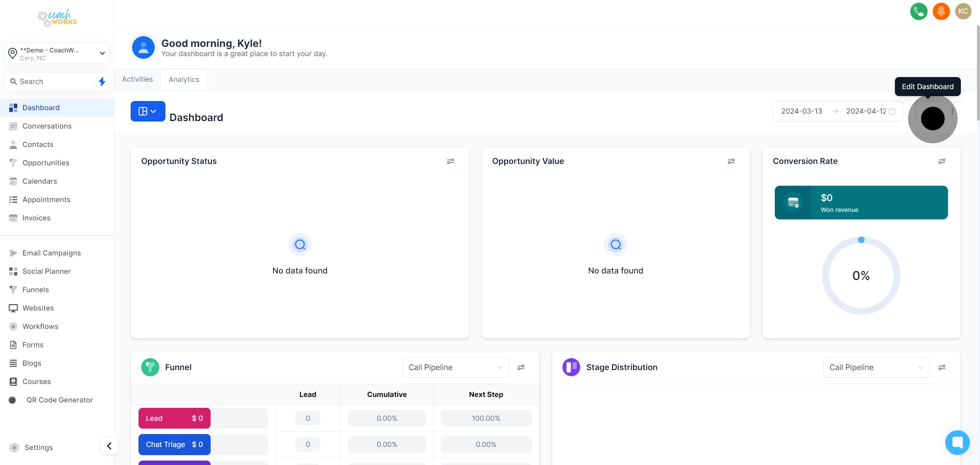
Task: Click the date range picker field
Action: (x=837, y=111)
